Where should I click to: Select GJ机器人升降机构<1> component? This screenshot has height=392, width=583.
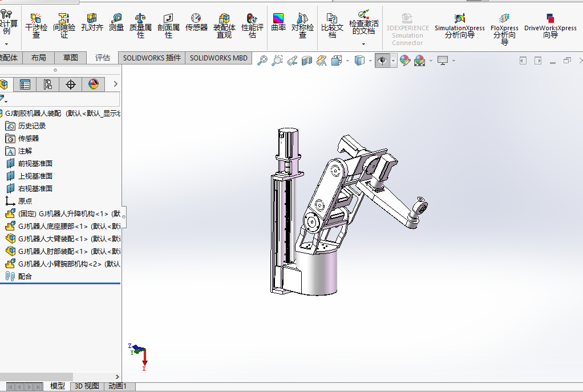(x=63, y=214)
